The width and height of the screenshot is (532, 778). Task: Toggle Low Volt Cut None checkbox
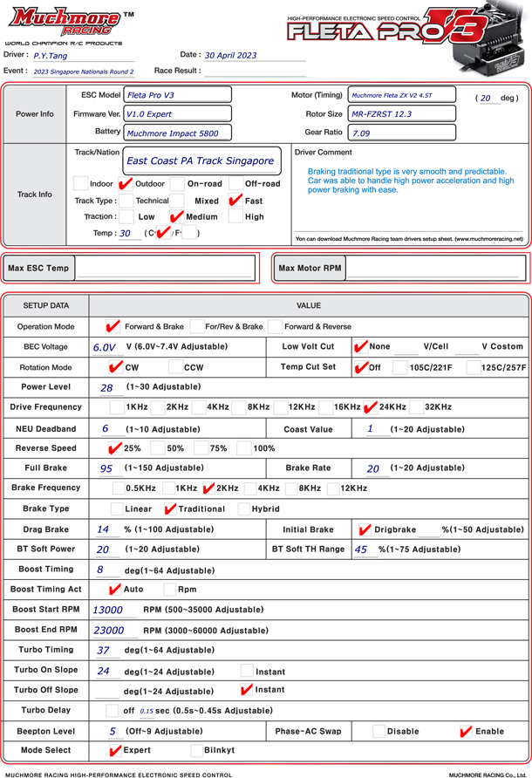(x=360, y=346)
